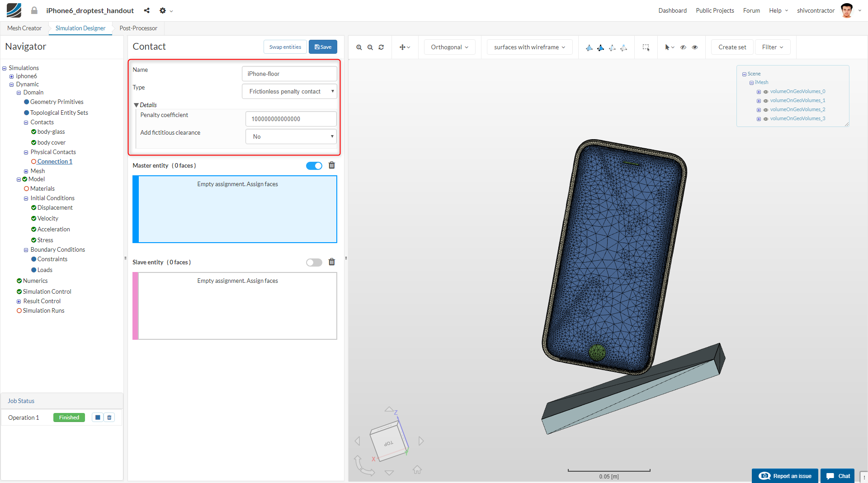Toggle the Slave entity selection switch
Image resolution: width=868 pixels, height=483 pixels.
[314, 263]
